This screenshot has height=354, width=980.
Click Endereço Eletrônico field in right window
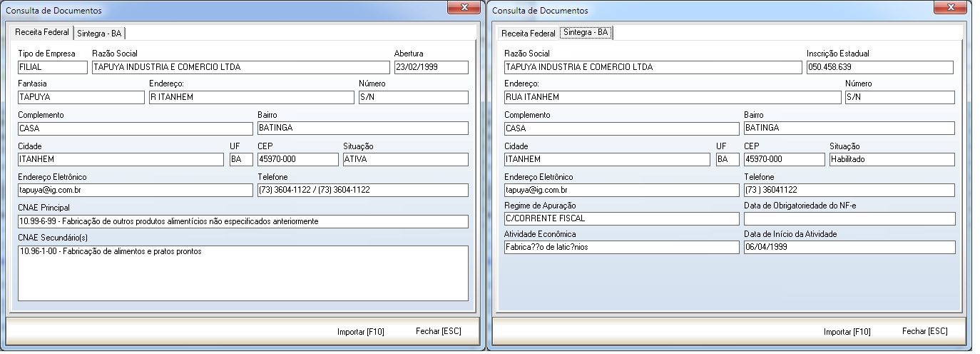pyautogui.click(x=621, y=191)
